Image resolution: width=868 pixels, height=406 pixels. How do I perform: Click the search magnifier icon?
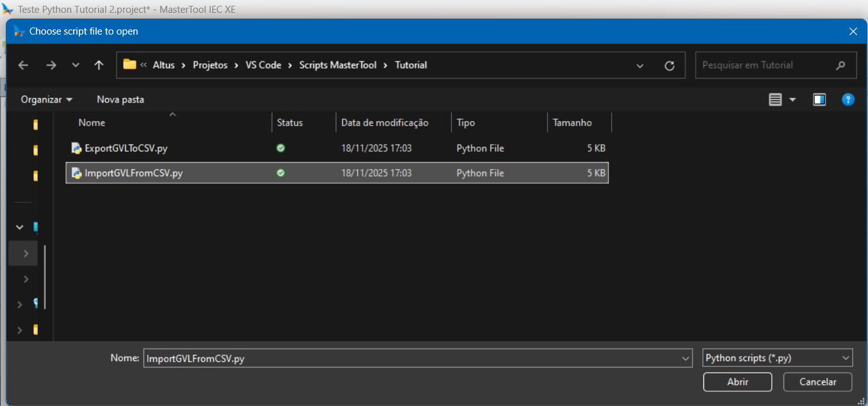coord(841,65)
